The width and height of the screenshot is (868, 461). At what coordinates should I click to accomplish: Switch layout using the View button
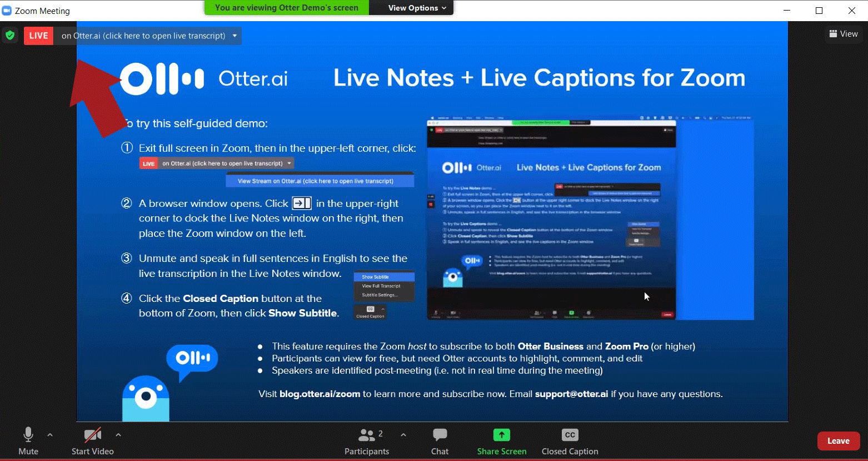pos(843,34)
